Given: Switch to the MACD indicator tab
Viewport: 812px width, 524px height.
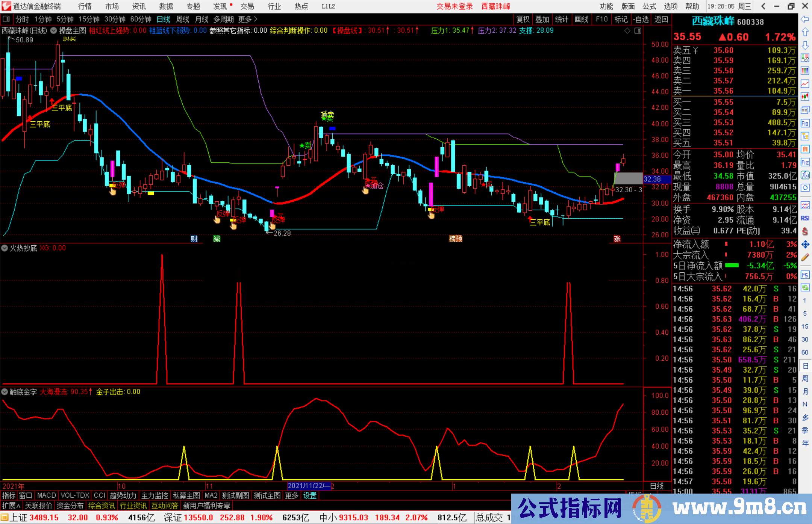Looking at the screenshot, I should [x=46, y=495].
